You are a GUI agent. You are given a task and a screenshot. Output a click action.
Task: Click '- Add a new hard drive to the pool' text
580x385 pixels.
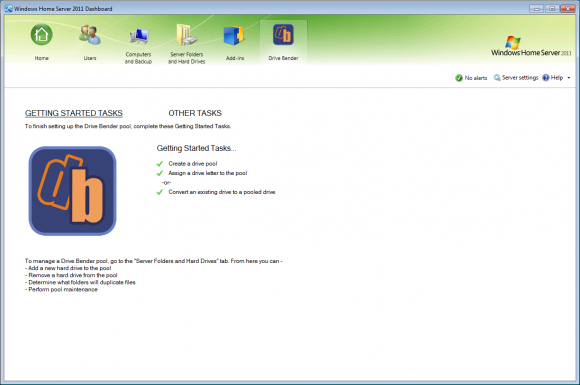click(x=68, y=268)
